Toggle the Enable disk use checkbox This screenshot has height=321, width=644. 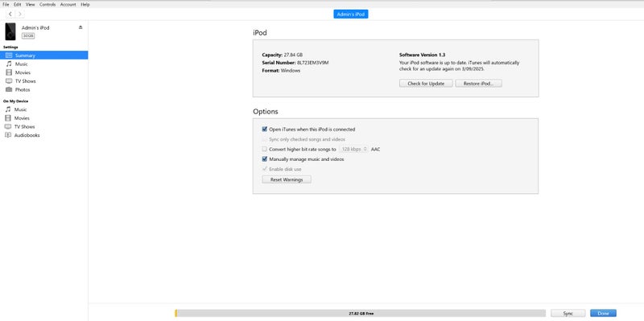[265, 169]
